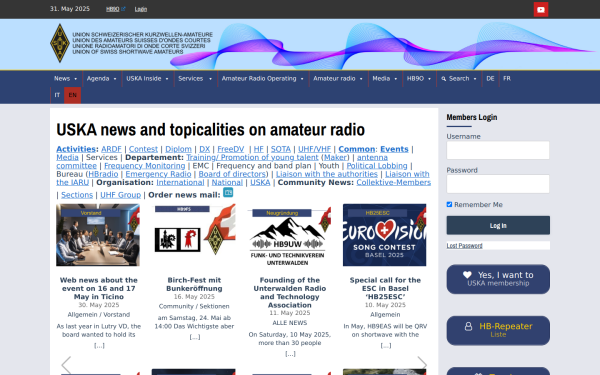Switch language to FR
The width and height of the screenshot is (600, 375).
(507, 78)
